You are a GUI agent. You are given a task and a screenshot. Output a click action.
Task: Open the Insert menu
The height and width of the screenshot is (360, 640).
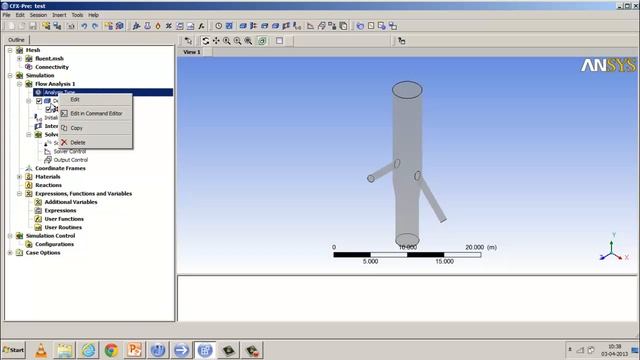coord(59,15)
